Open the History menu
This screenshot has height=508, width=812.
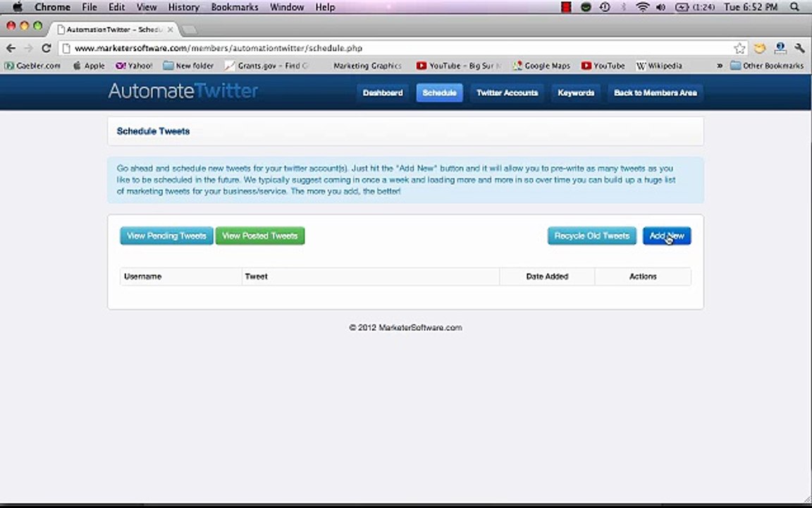184,7
